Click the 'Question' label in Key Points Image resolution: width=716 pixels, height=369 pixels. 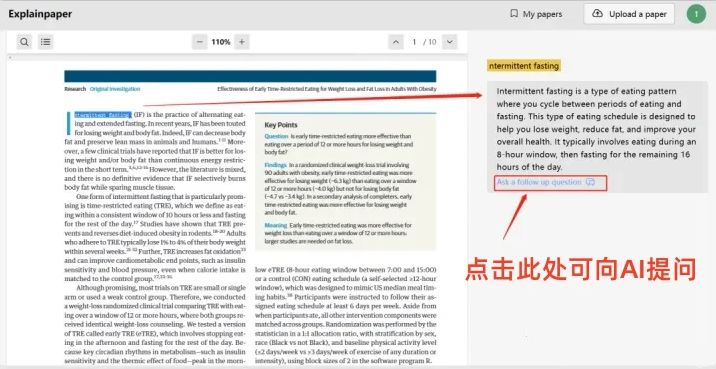276,136
